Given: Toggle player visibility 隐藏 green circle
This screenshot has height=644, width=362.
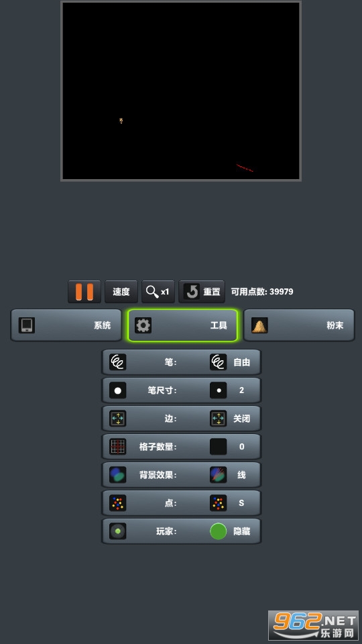Looking at the screenshot, I should tap(219, 531).
